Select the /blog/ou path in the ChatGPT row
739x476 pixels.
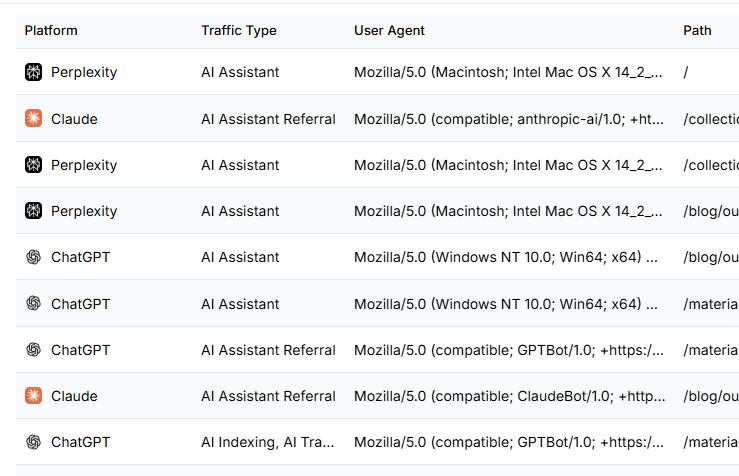point(711,257)
